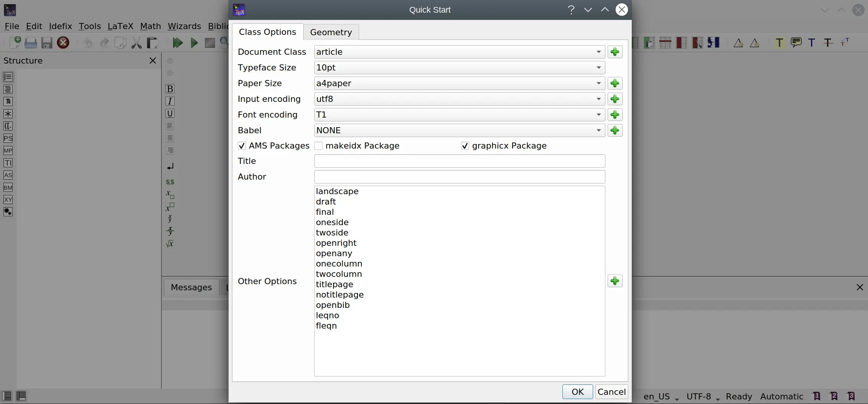Enable the makeidx Package checkbox
Screen dimensions: 868x404
point(318,146)
